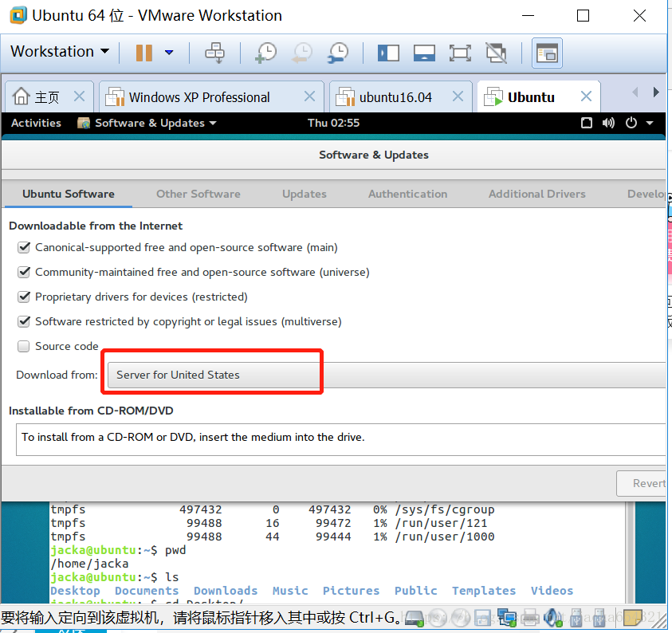Image resolution: width=672 pixels, height=633 pixels.
Task: Send Ctrl+Alt+Del to the virtual machine
Action: click(214, 53)
